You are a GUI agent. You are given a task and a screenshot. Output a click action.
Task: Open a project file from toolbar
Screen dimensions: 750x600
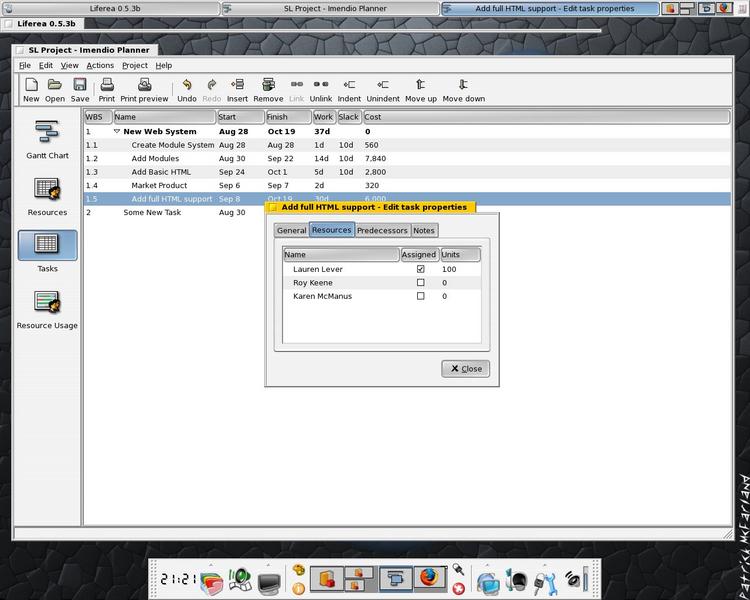click(55, 90)
